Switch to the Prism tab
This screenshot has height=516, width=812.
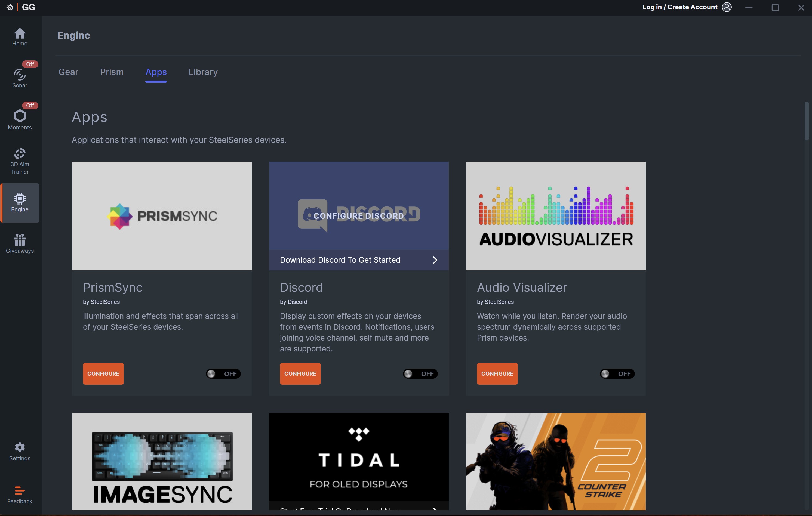point(112,72)
